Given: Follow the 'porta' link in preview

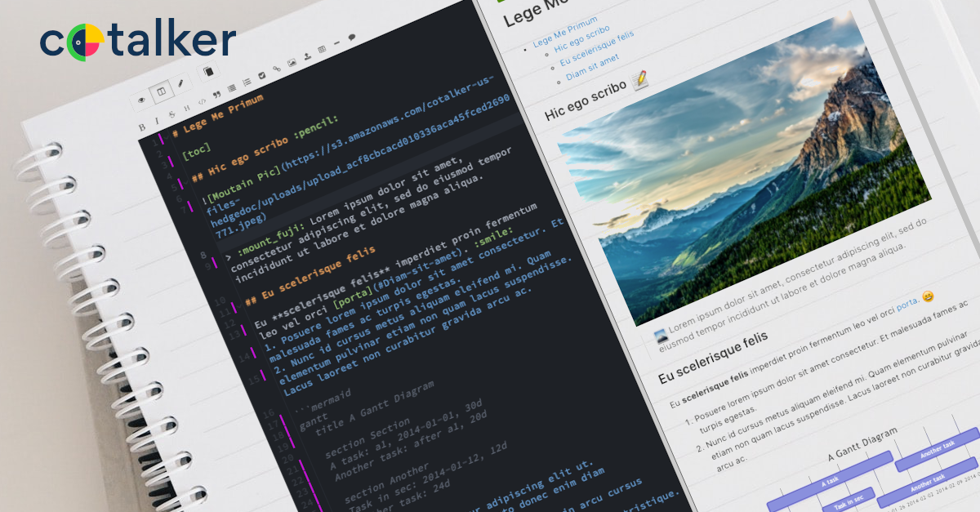Looking at the screenshot, I should (907, 304).
